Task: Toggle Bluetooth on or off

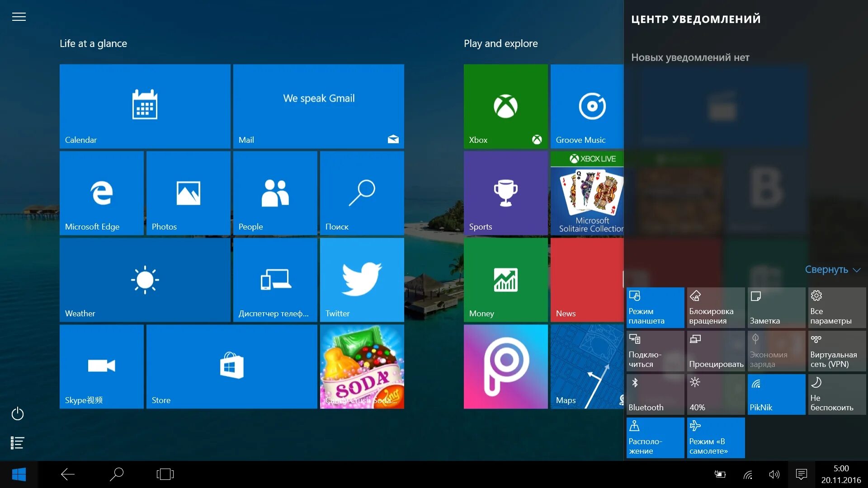Action: (655, 393)
